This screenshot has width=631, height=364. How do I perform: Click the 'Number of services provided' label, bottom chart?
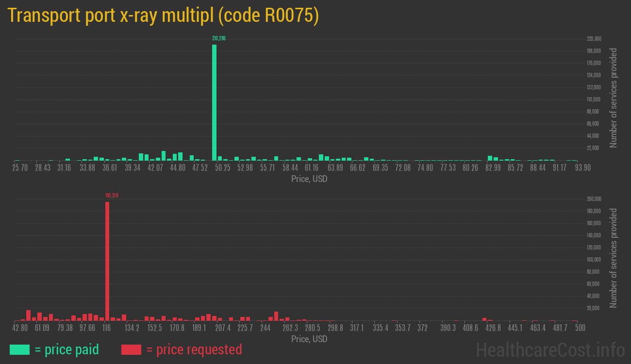614,257
